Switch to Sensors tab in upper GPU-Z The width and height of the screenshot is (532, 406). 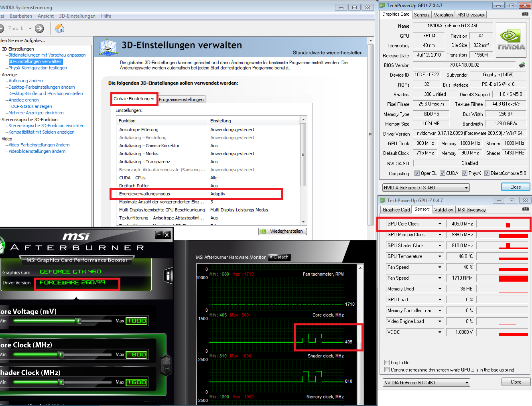pyautogui.click(x=422, y=15)
